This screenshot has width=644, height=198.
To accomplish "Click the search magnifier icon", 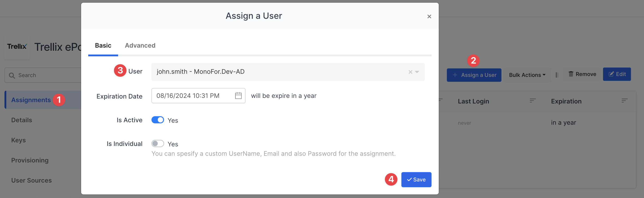I will 12,75.
